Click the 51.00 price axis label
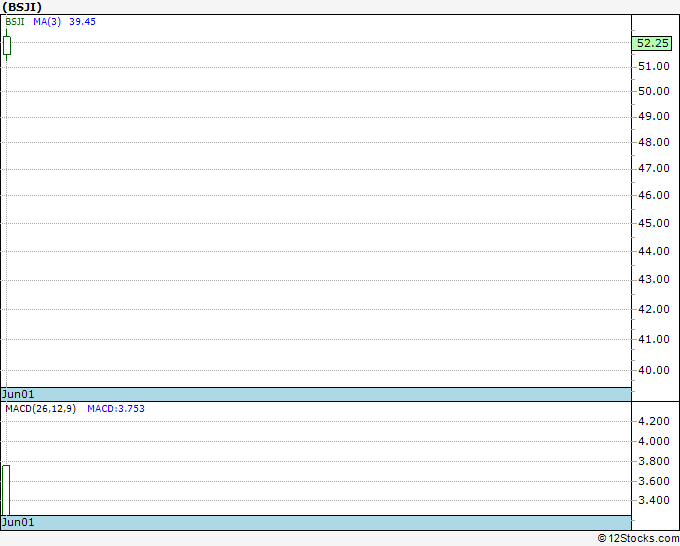Image resolution: width=680 pixels, height=546 pixels. point(654,66)
